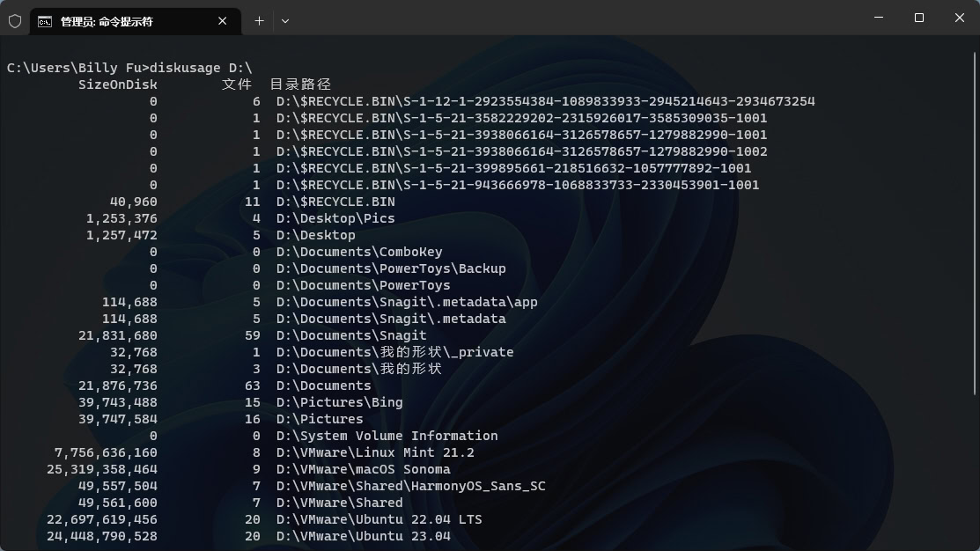
Task: Click the admin shield icon in title bar
Action: click(x=15, y=21)
